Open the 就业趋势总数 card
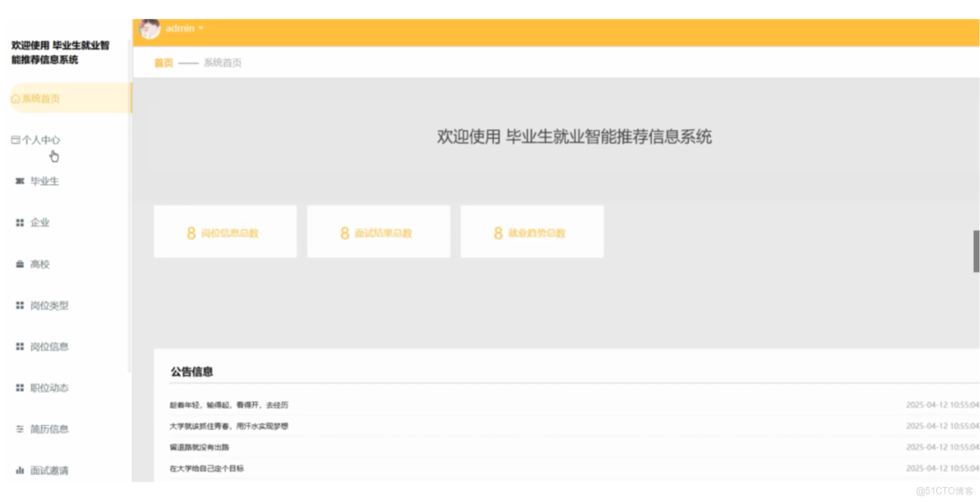This screenshot has width=980, height=502. coord(531,232)
